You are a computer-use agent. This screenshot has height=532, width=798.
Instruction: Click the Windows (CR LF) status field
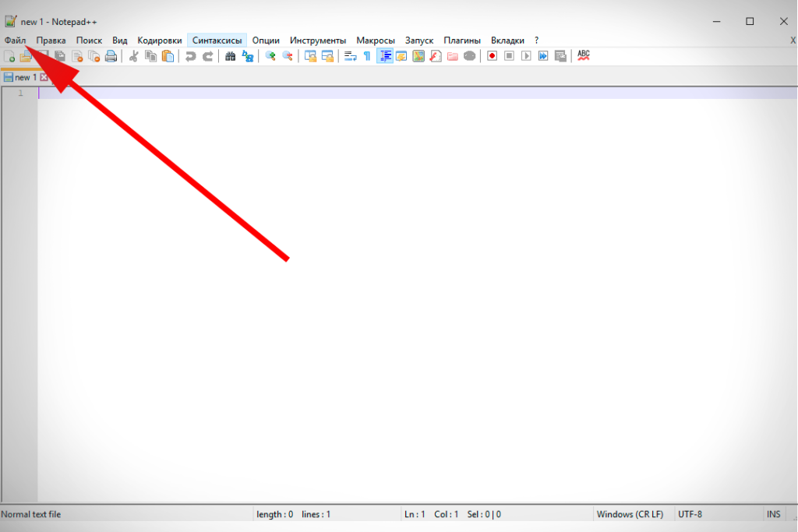tap(630, 514)
